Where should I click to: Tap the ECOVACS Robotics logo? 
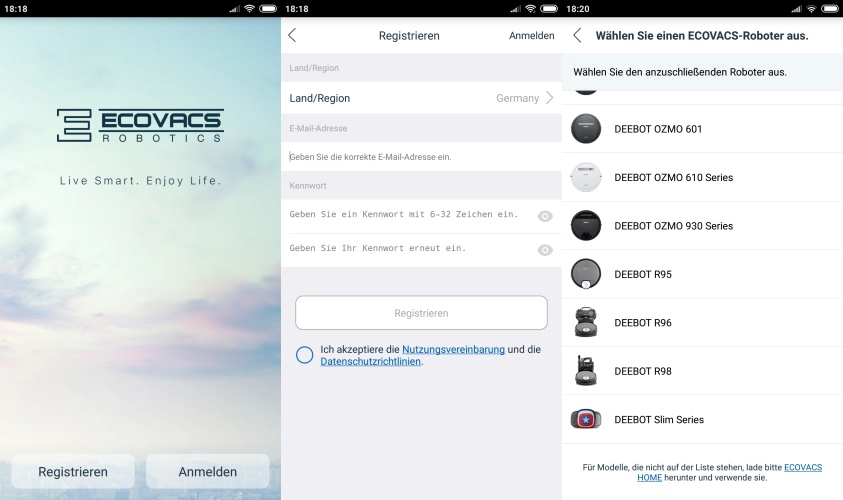point(140,125)
